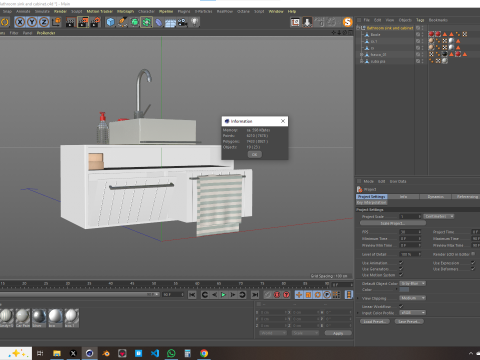Image resolution: width=480 pixels, height=360 pixels.
Task: Click the purple deformer icon
Action: (x=159, y=22)
